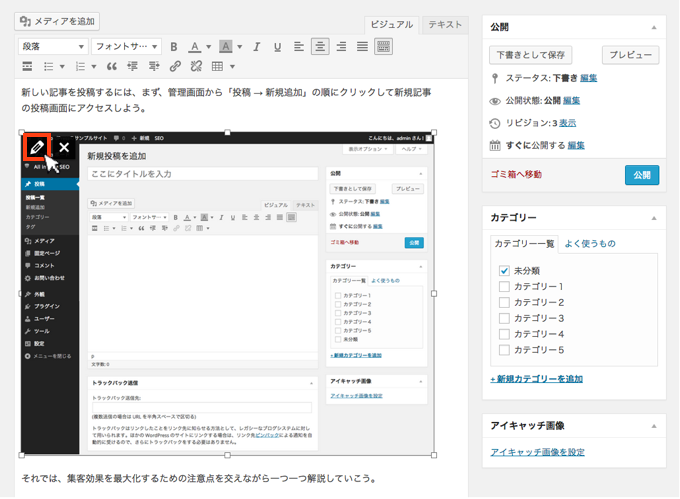Click Add New Category (新規カテゴリーを追加) link
Image resolution: width=680 pixels, height=499 pixels.
[x=536, y=379]
